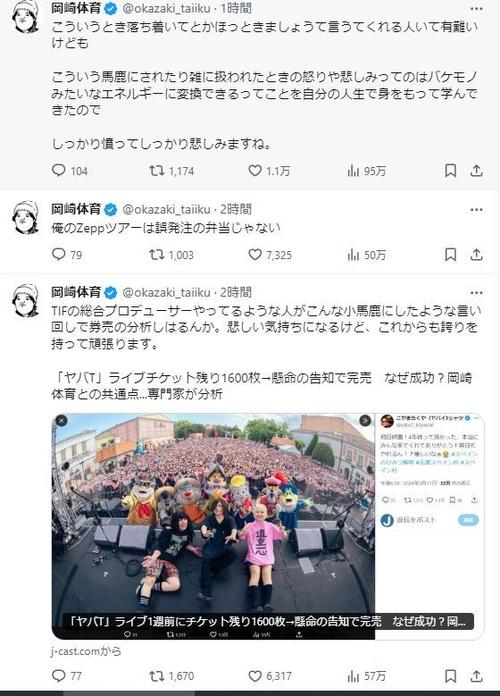Click the 岡崎体育 avatar on the top tweet
The width and height of the screenshot is (500, 696).
(26, 17)
